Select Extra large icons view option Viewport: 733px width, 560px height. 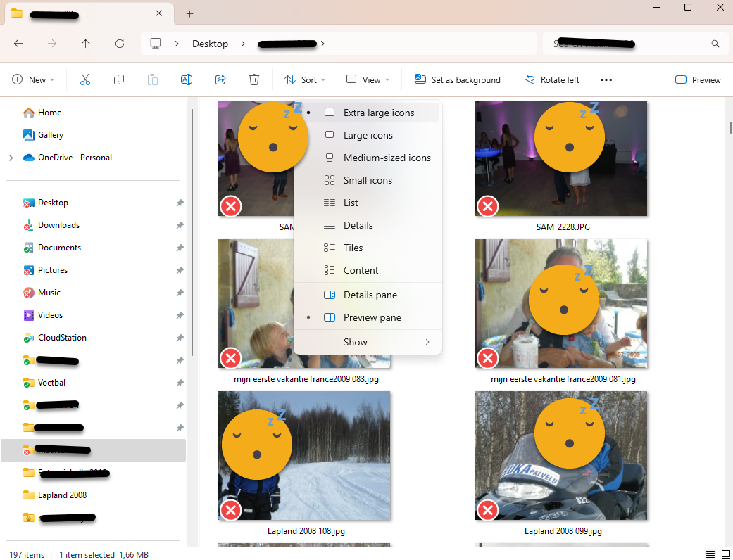click(377, 112)
